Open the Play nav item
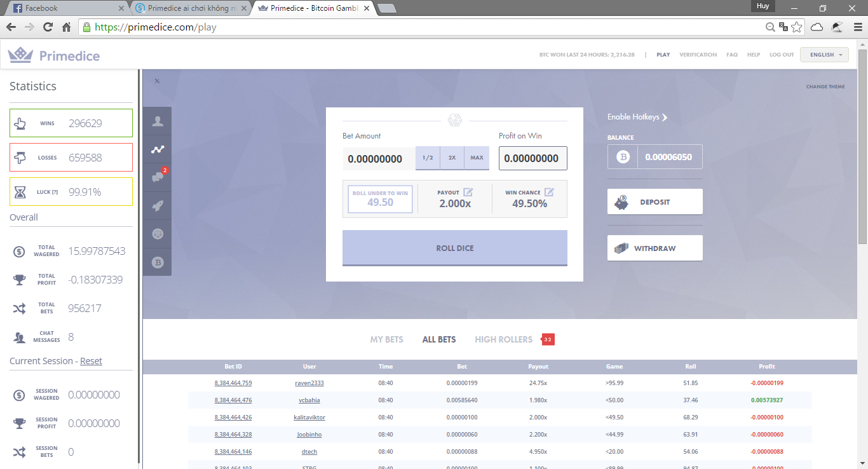Image resolution: width=868 pixels, height=469 pixels. pyautogui.click(x=663, y=55)
